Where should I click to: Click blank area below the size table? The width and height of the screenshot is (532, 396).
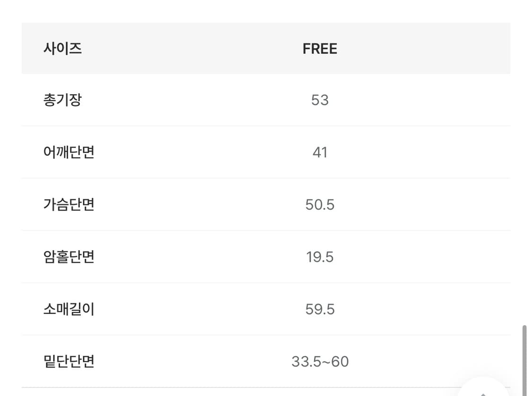tap(236, 392)
